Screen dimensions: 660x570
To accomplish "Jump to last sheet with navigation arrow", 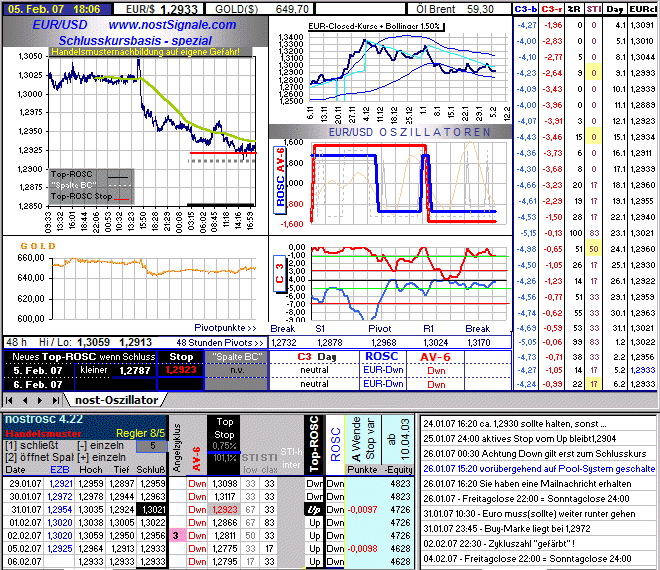I will (x=55, y=400).
